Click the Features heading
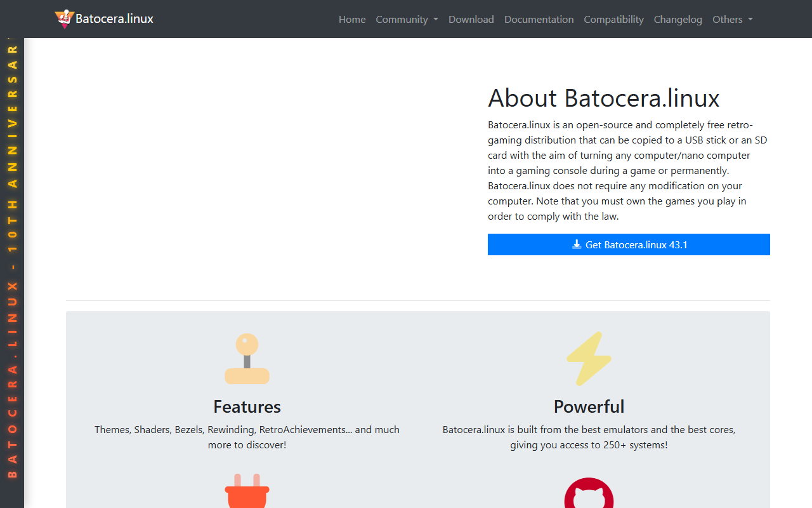The height and width of the screenshot is (508, 812). tap(247, 406)
